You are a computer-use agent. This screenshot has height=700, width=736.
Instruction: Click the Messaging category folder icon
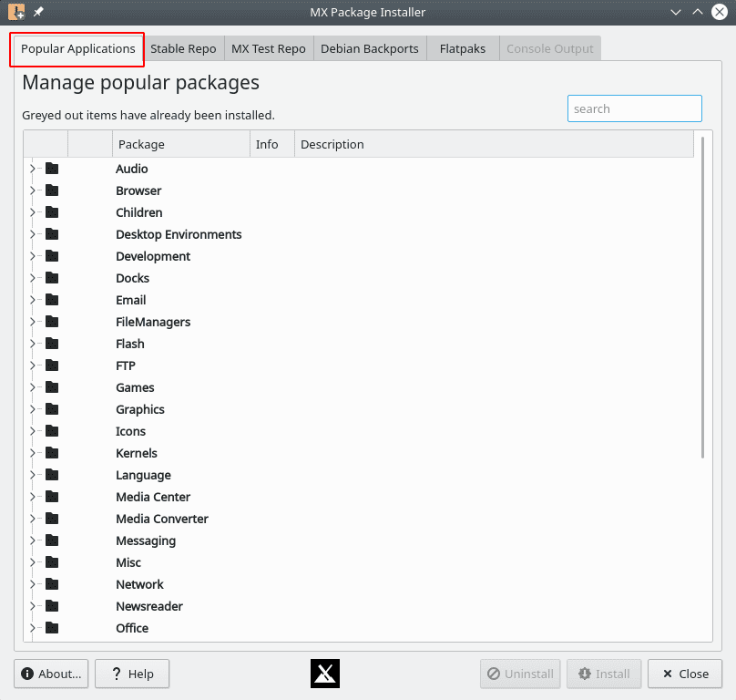50,540
